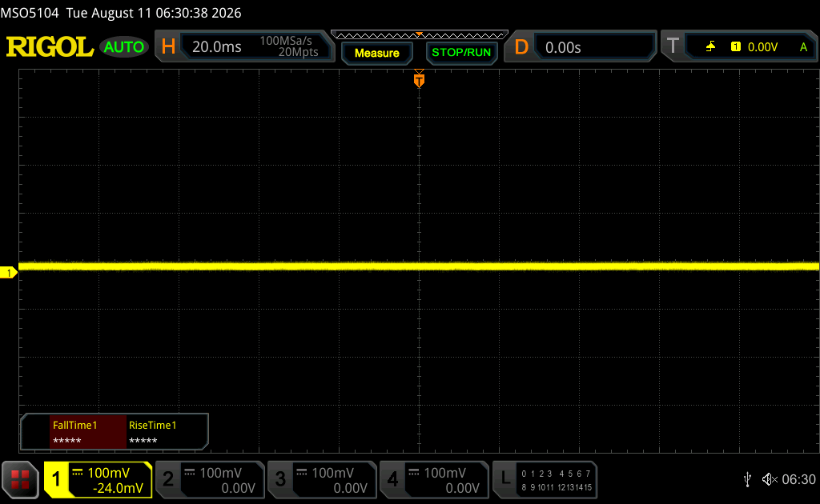820x504 pixels.
Task: Click channel 3 coupling icon
Action: click(302, 472)
